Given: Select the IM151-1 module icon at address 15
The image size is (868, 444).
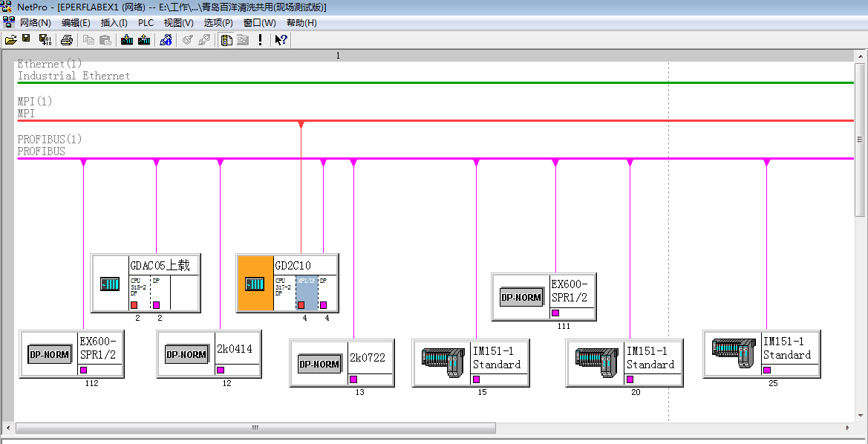Looking at the screenshot, I should pos(443,362).
